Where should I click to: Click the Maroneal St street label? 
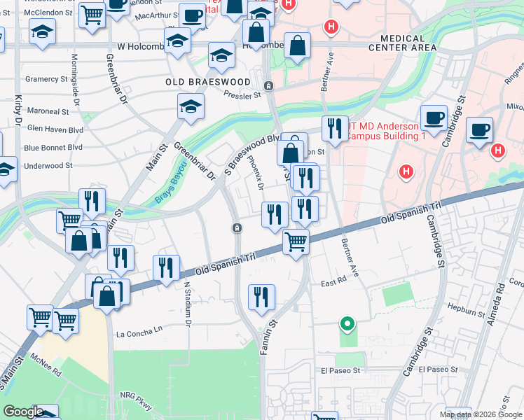pyautogui.click(x=48, y=111)
